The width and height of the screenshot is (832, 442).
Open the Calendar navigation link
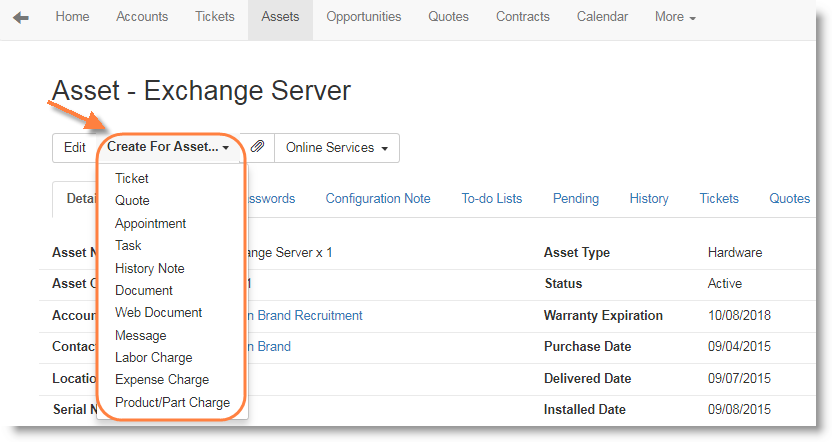click(603, 17)
